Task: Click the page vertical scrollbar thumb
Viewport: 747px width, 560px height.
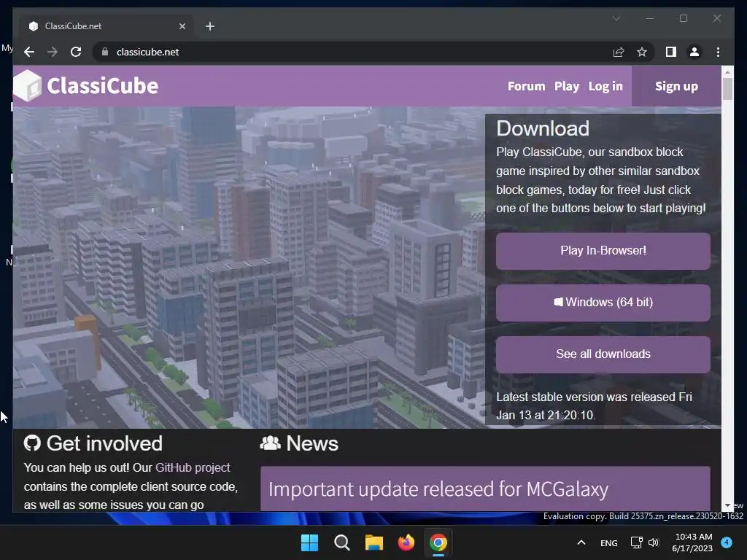Action: click(727, 88)
